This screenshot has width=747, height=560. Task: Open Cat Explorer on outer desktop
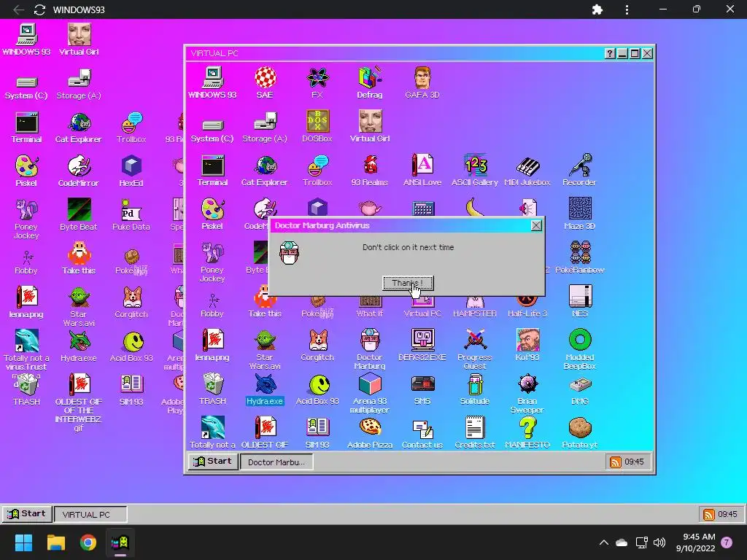[x=79, y=127]
